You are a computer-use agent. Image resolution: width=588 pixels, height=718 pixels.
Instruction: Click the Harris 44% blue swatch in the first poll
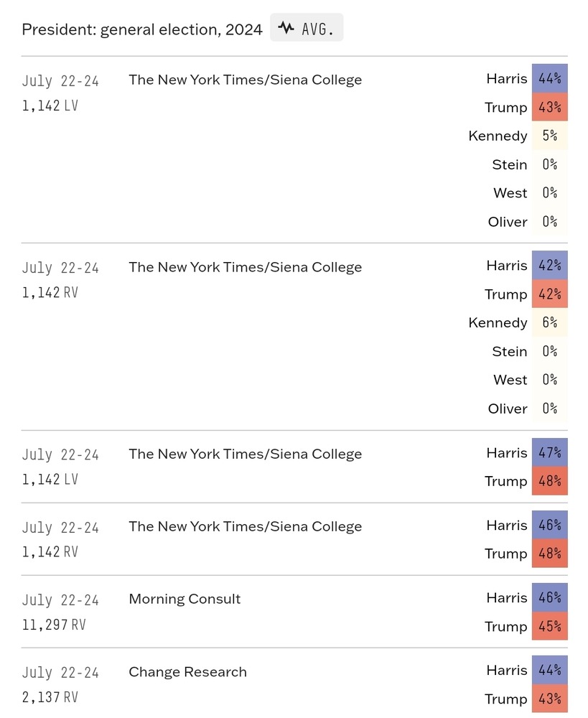tap(549, 78)
